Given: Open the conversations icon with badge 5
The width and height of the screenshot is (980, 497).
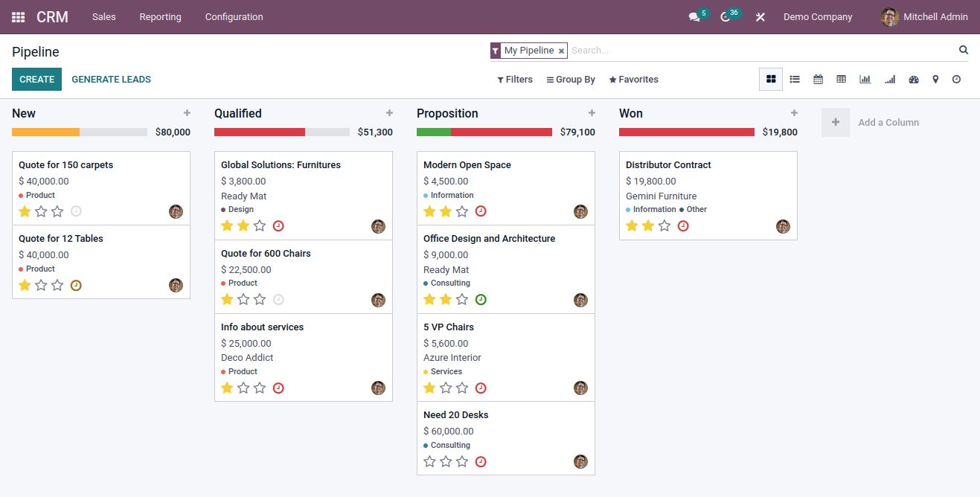Looking at the screenshot, I should (x=695, y=17).
